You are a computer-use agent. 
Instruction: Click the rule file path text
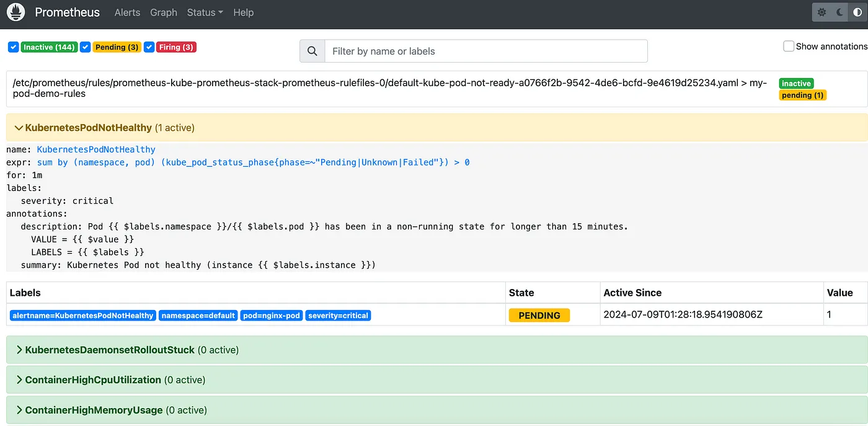click(x=390, y=88)
